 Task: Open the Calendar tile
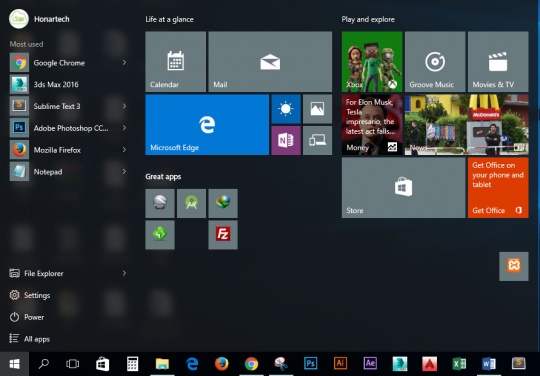pos(176,62)
